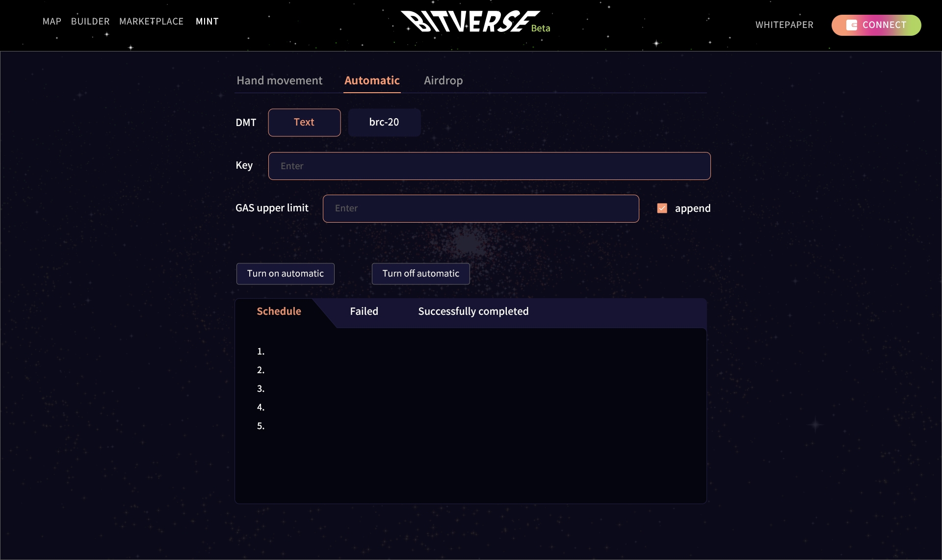Open MARKETPLACE navigation item
The height and width of the screenshot is (560, 942).
(x=151, y=22)
